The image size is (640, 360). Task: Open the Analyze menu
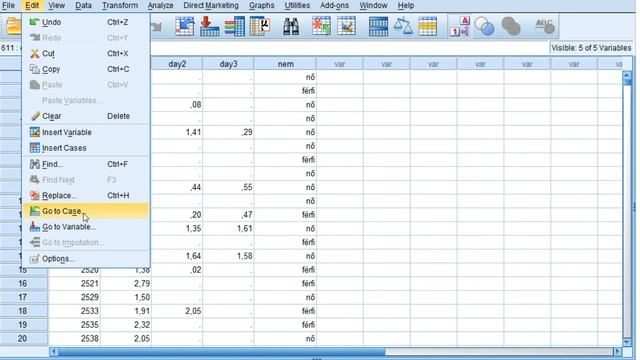(160, 5)
